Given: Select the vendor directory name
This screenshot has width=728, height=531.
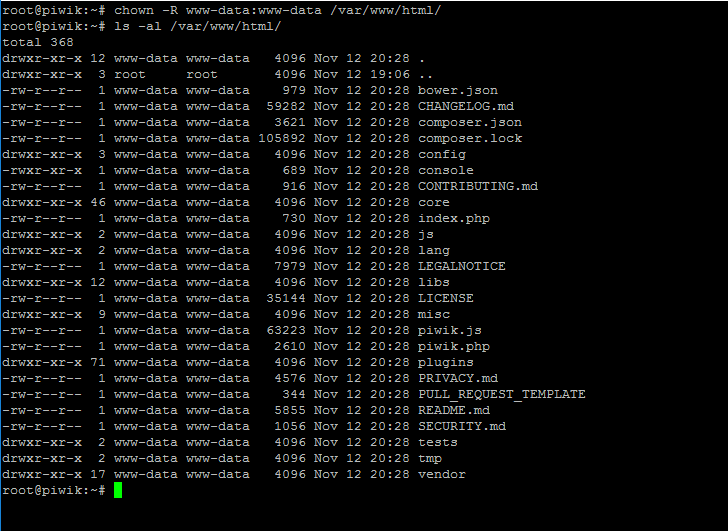Looking at the screenshot, I should click(x=442, y=474).
